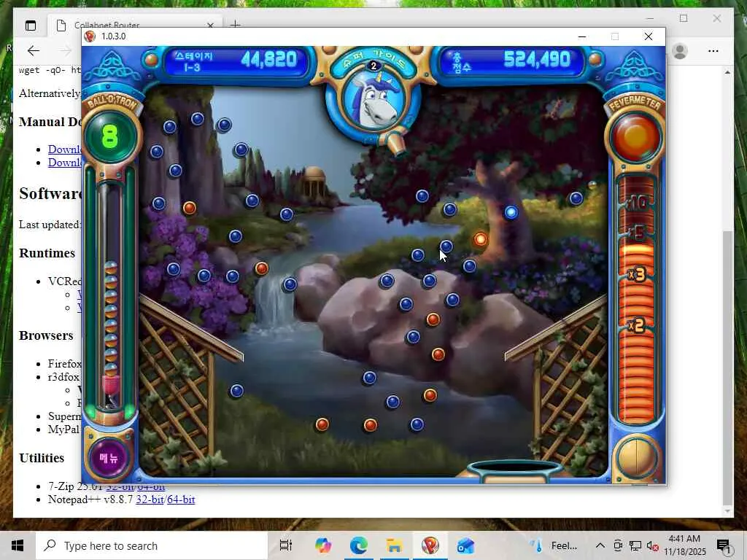The width and height of the screenshot is (747, 560).
Task: Select the Collabnet Router browser tab
Action: coord(135,26)
